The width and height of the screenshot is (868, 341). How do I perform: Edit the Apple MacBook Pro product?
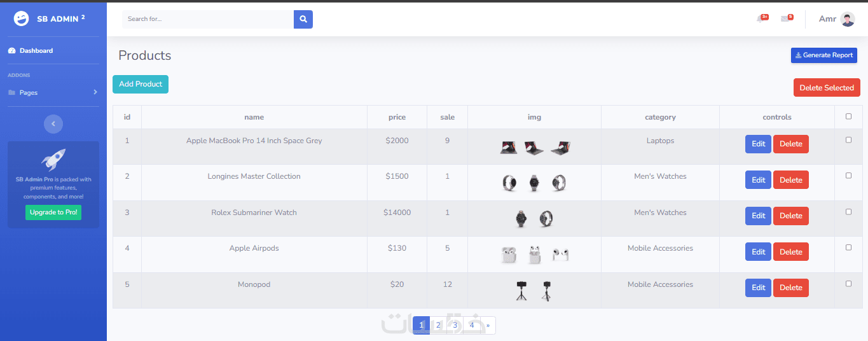pyautogui.click(x=758, y=144)
